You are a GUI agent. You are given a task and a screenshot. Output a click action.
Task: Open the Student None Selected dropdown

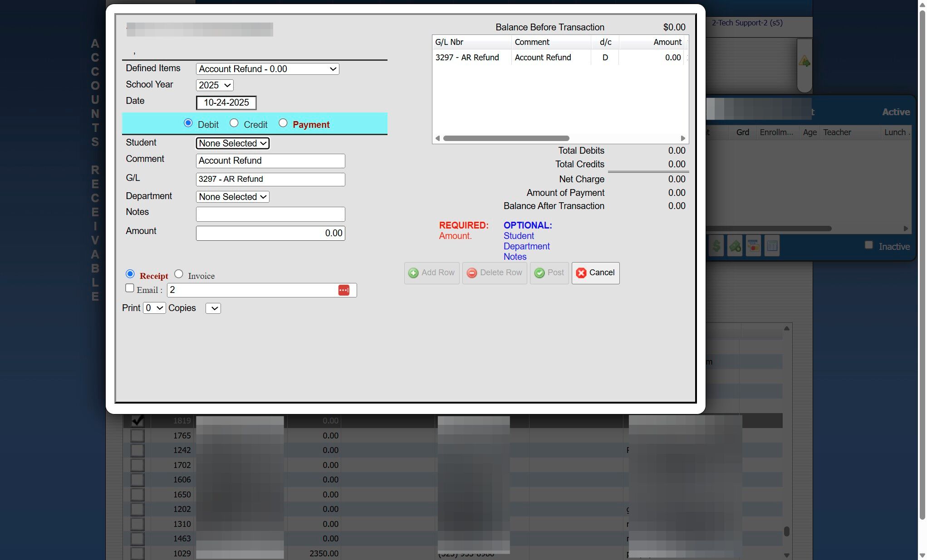[x=232, y=143]
